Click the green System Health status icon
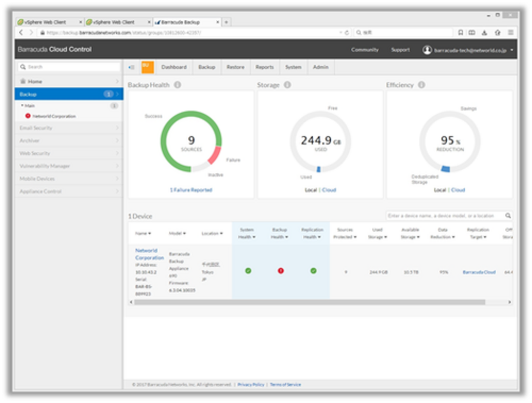The height and width of the screenshot is (403, 532). click(248, 271)
